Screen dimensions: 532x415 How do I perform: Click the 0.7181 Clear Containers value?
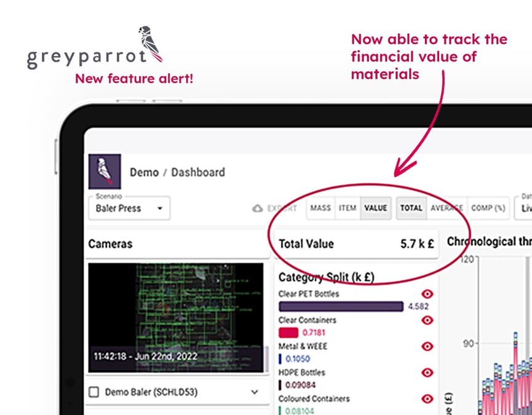pyautogui.click(x=314, y=333)
